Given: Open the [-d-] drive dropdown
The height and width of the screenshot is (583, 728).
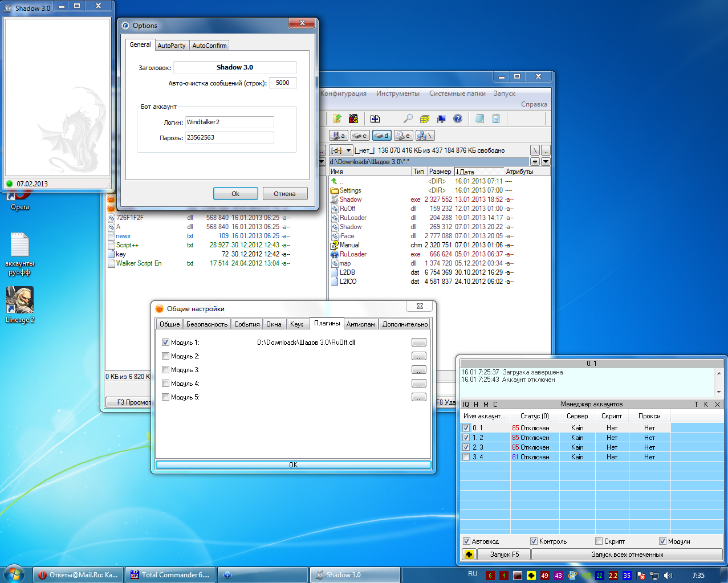Looking at the screenshot, I should tap(341, 150).
